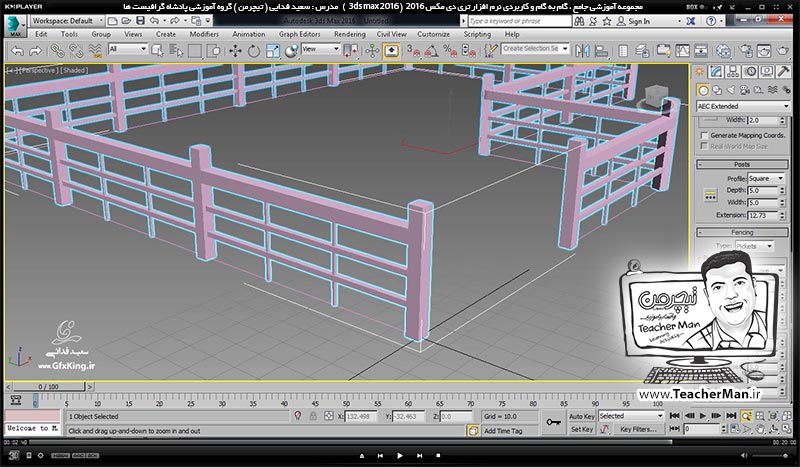Image resolution: width=800 pixels, height=467 pixels.
Task: Click the Mirror tool icon
Action: tap(582, 51)
